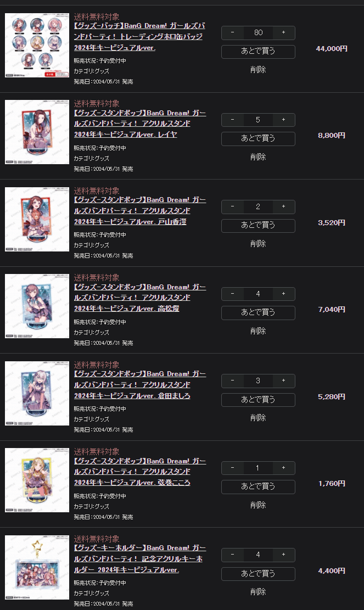Click the quantity field showing 5 for レイヤ

coord(258,120)
